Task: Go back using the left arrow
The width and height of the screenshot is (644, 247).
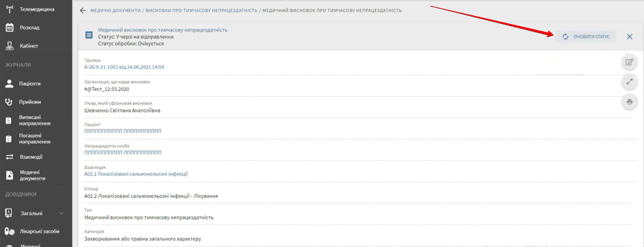Action: point(83,10)
